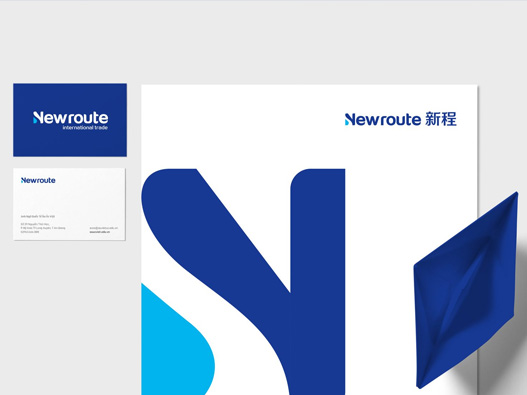527x395 pixels.
Task: Click the letterhead Newroute wordmark
Action: (x=382, y=119)
